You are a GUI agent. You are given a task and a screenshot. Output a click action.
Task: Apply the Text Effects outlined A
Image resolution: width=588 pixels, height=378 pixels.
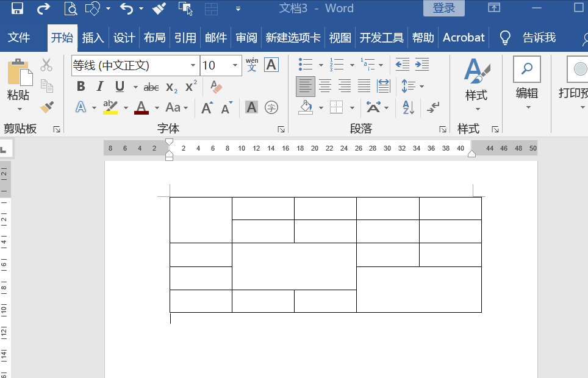tap(81, 108)
